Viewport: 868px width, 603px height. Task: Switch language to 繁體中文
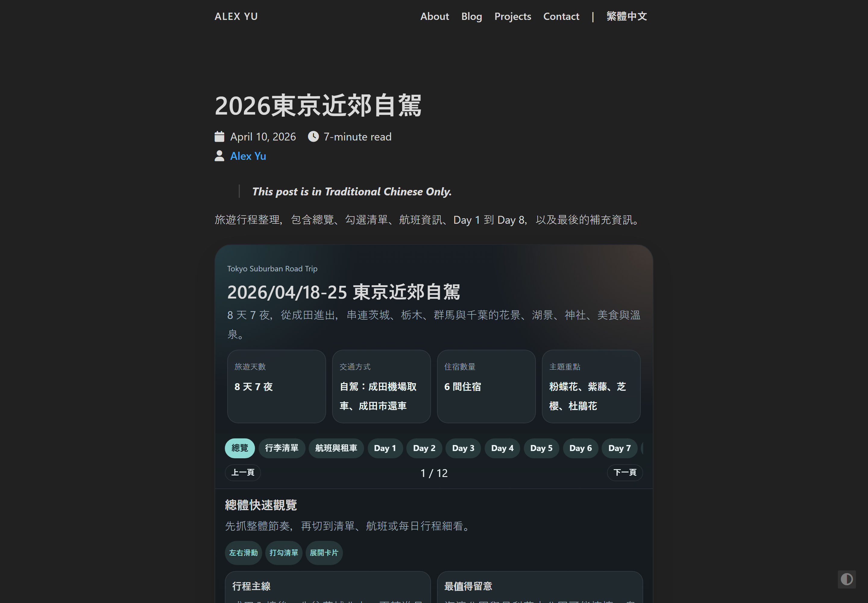(x=627, y=16)
